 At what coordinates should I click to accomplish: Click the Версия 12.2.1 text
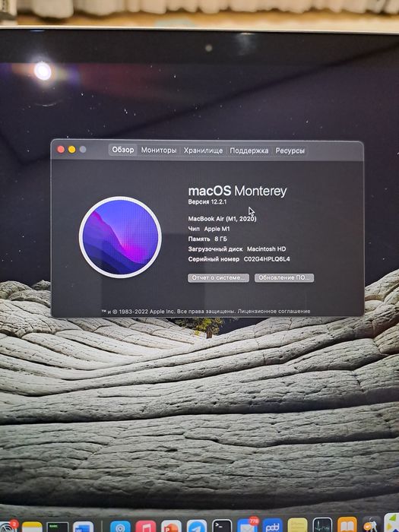[x=207, y=202]
